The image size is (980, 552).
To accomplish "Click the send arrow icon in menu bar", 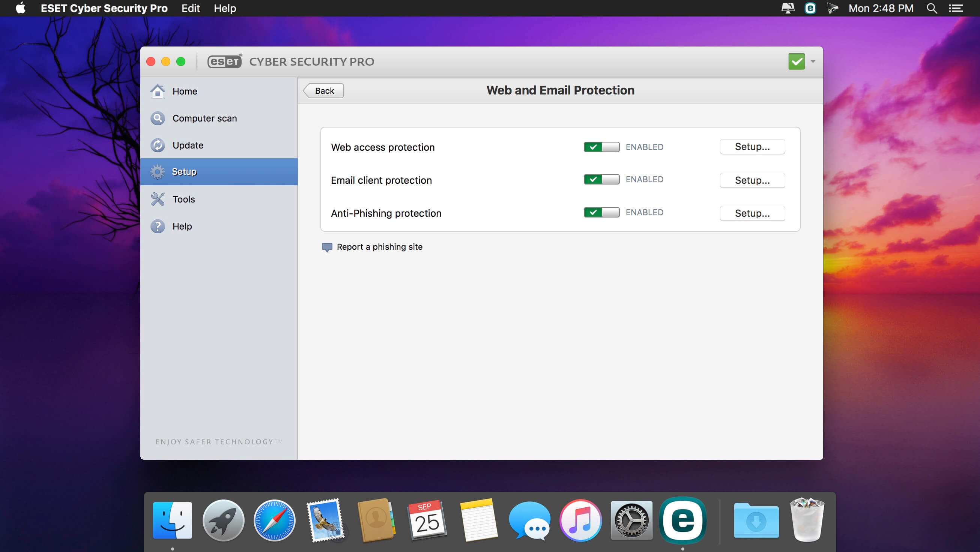I will pos(833,8).
